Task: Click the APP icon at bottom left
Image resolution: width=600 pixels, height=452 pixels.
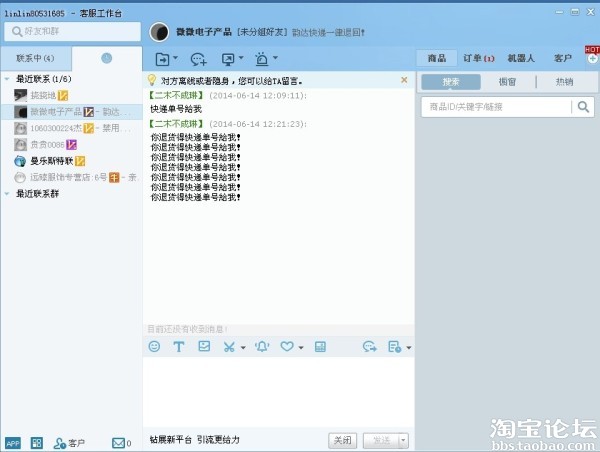Action: 13,443
